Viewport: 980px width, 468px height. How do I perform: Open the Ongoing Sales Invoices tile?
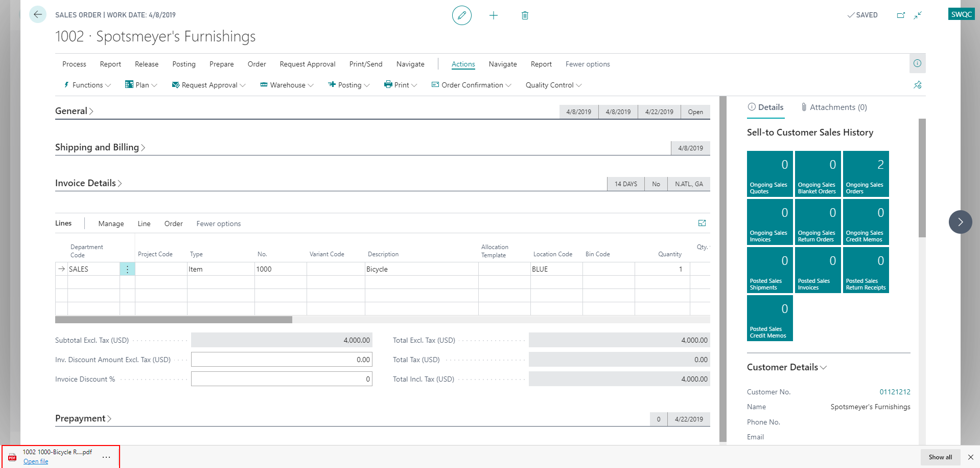(x=770, y=222)
